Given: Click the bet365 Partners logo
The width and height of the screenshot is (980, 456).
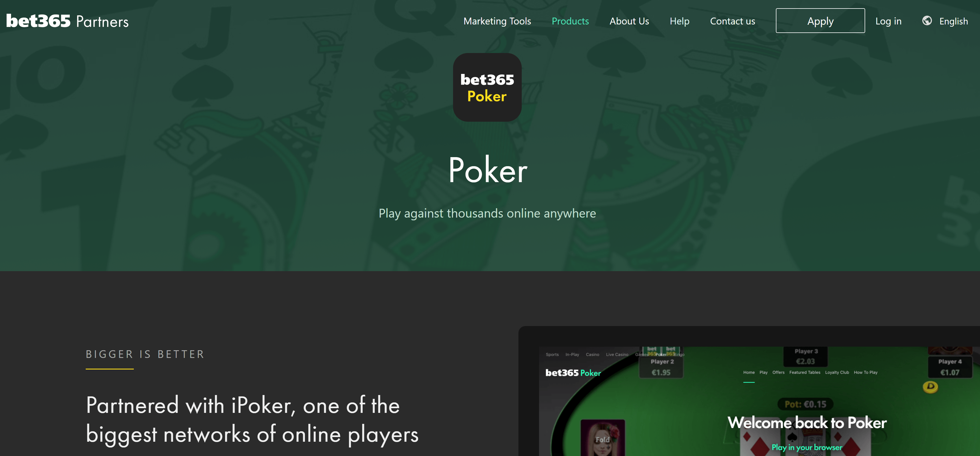Looking at the screenshot, I should pyautogui.click(x=67, y=21).
